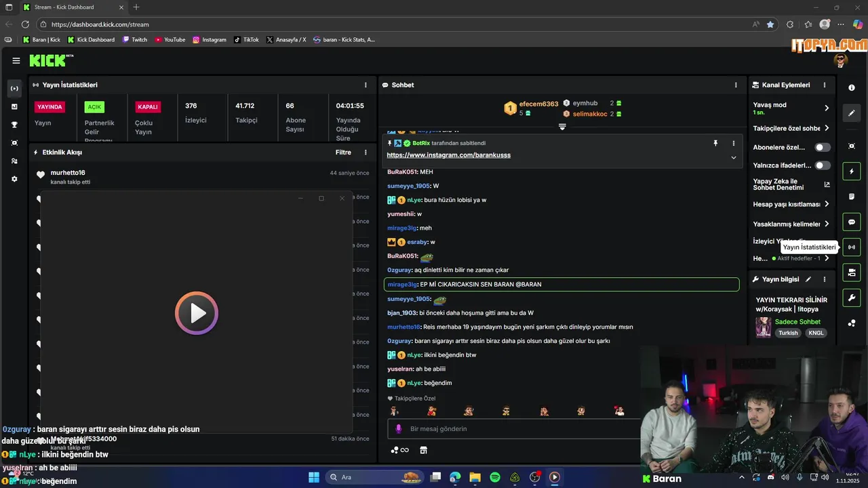The image size is (868, 488).
Task: Open the Sohbet panel three-dot menu
Action: point(736,85)
